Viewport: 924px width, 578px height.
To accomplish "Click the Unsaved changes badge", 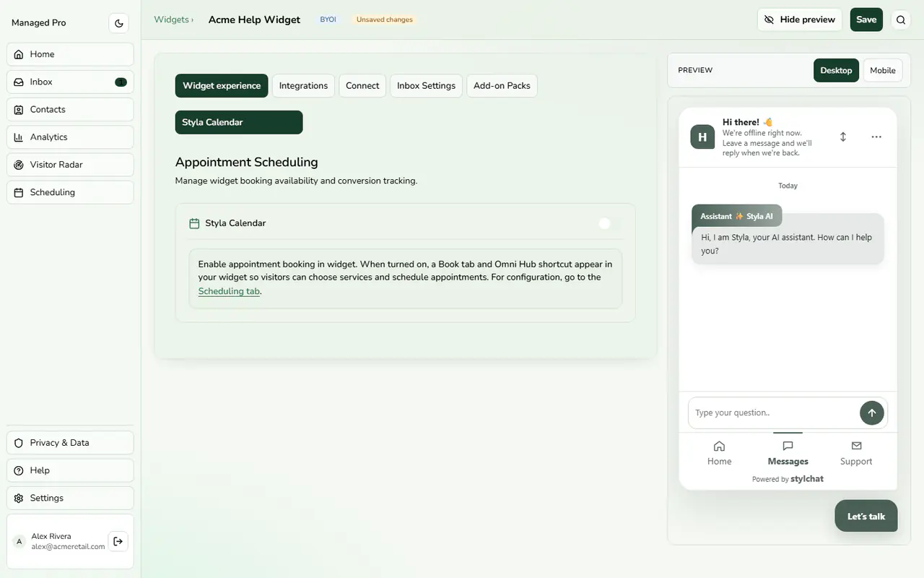I will (x=385, y=20).
